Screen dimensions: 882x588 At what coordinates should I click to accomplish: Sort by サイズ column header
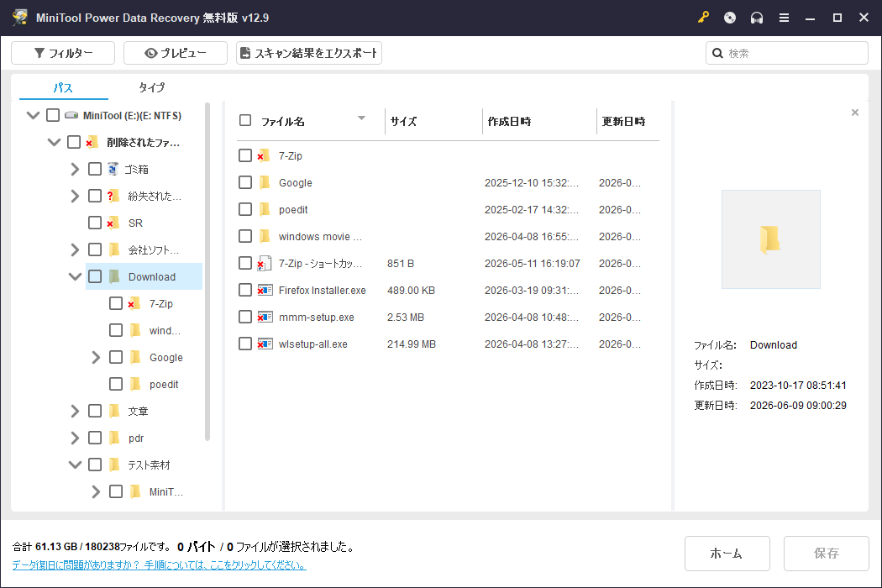[x=403, y=122]
